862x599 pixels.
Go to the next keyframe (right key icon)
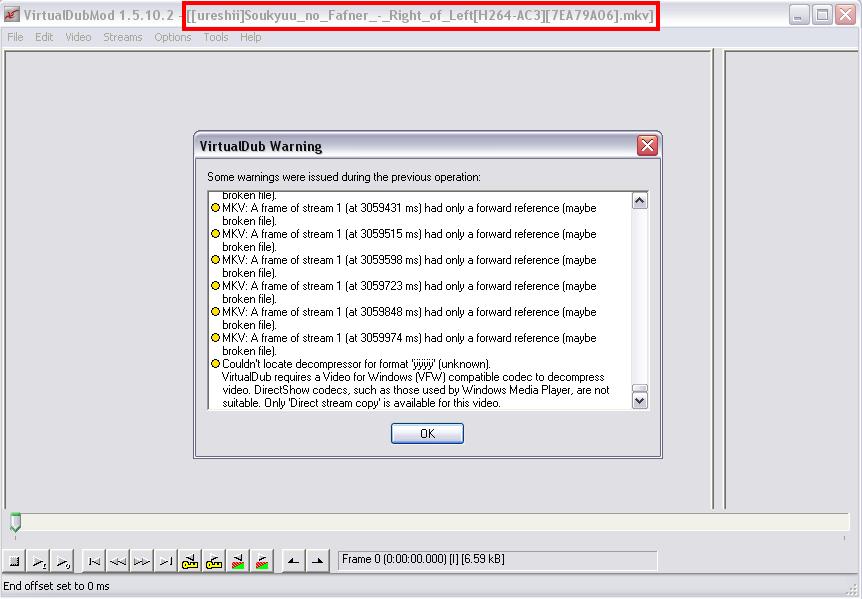click(214, 561)
